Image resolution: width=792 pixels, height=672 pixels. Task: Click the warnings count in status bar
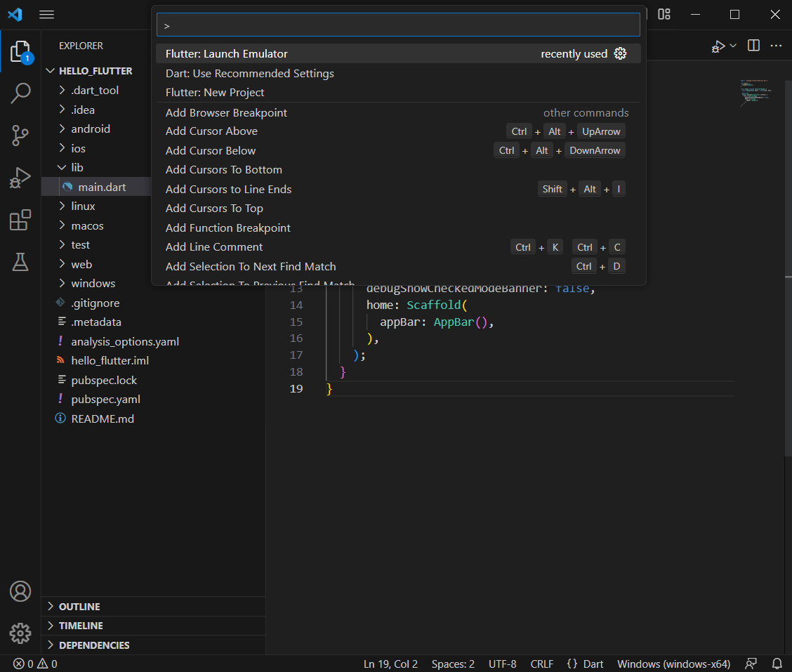48,664
